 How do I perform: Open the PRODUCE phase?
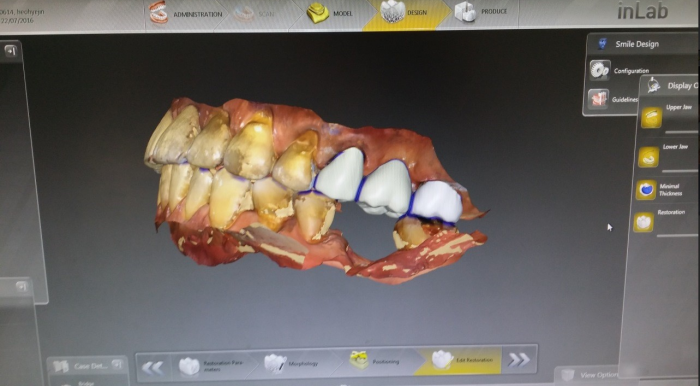(x=482, y=12)
